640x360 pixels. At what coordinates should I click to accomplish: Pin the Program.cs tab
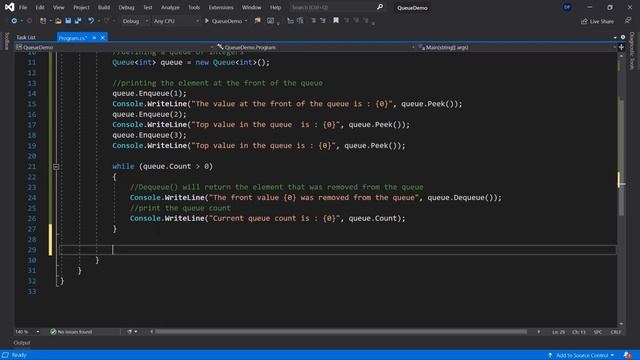click(94, 38)
